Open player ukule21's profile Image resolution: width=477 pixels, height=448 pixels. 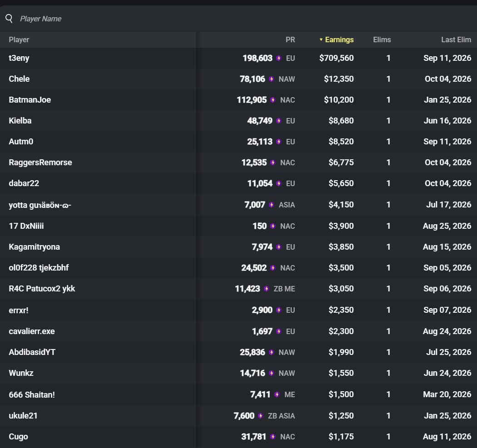(x=23, y=416)
